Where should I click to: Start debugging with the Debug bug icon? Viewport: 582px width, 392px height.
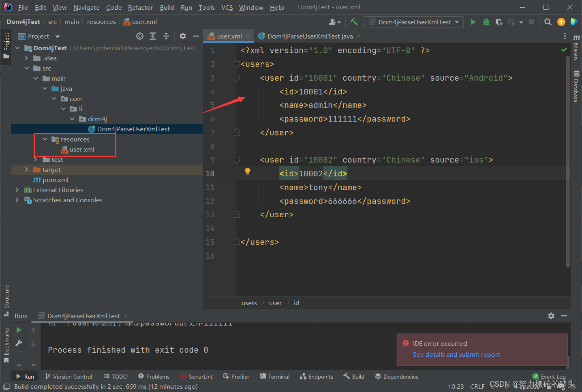[486, 22]
